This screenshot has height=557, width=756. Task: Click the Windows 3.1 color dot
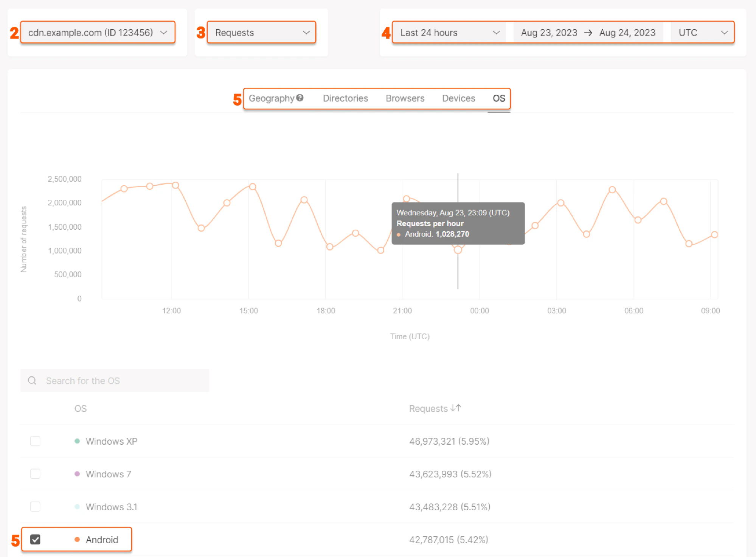[x=77, y=506]
